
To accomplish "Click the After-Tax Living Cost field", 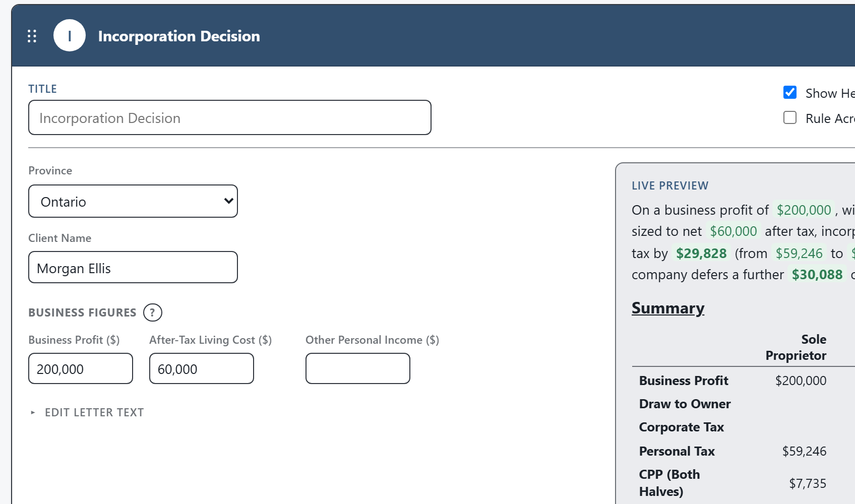I will 202,368.
